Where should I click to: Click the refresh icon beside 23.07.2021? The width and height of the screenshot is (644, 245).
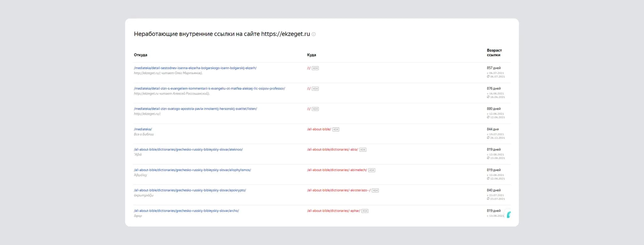pos(488,199)
